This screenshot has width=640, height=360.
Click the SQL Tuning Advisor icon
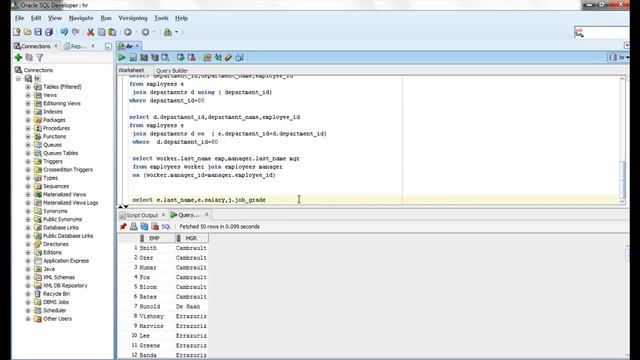click(x=165, y=58)
